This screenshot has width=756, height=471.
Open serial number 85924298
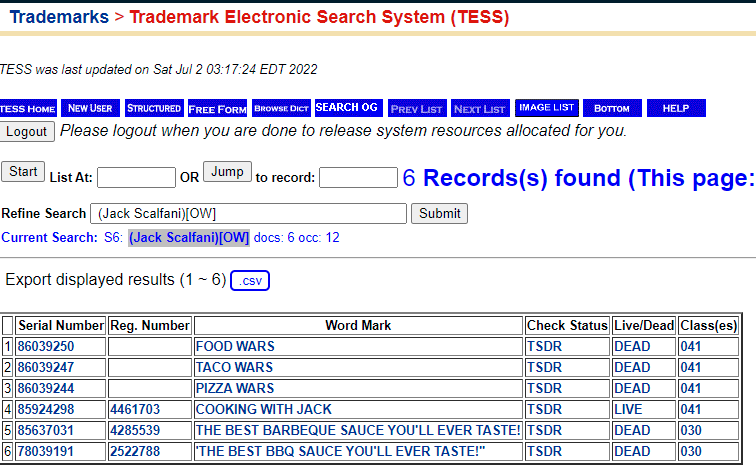click(46, 409)
